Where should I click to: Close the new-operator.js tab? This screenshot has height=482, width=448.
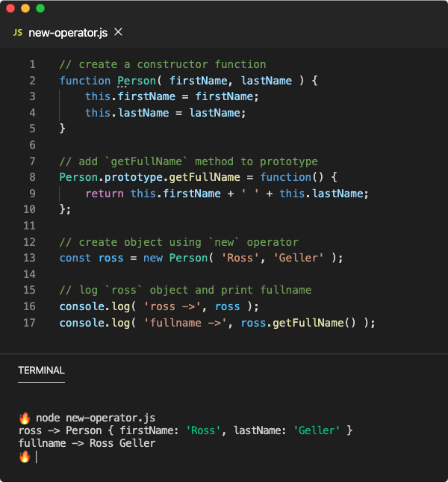pos(118,31)
